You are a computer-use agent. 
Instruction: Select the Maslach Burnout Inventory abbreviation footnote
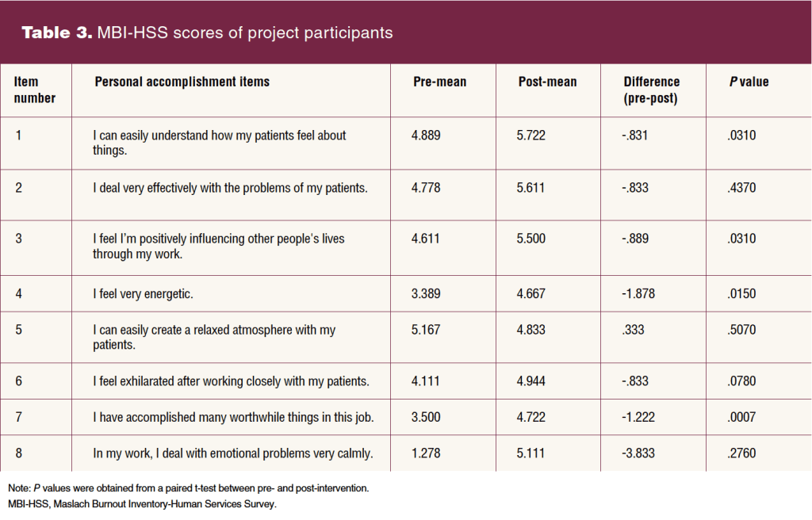[142, 505]
